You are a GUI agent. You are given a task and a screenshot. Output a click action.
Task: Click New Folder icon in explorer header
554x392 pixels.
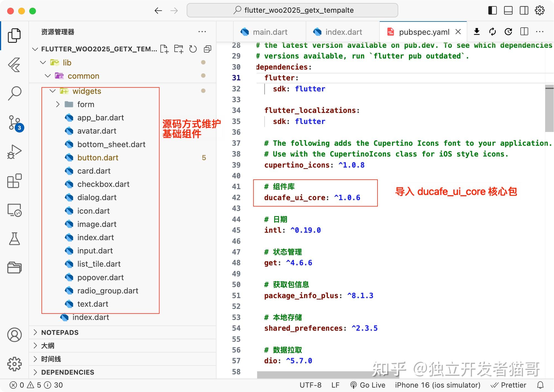click(179, 49)
